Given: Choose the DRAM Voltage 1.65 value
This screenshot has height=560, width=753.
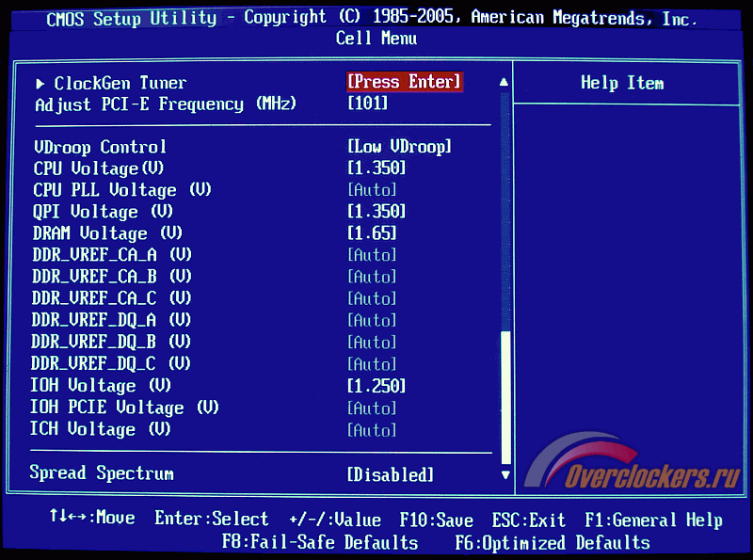Looking at the screenshot, I should tap(372, 233).
